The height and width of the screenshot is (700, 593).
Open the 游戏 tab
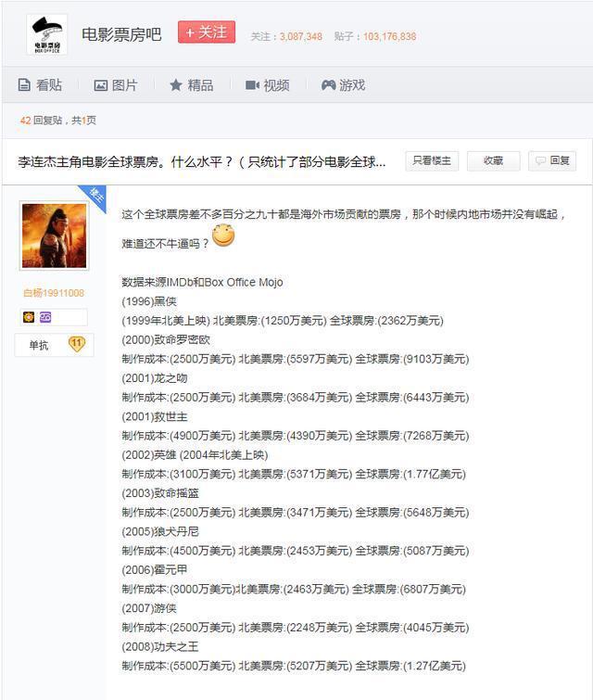(x=352, y=85)
